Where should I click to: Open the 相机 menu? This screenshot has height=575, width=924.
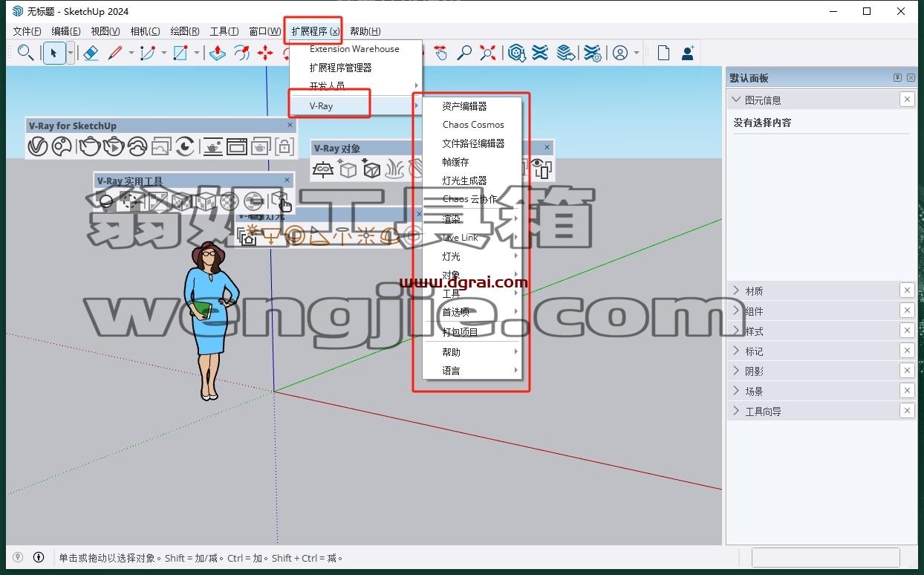[145, 31]
